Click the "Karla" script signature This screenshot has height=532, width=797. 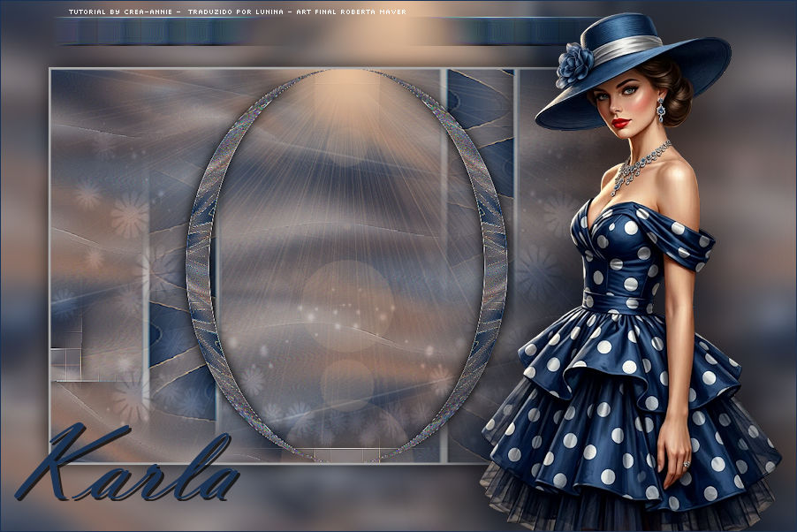click(127, 463)
